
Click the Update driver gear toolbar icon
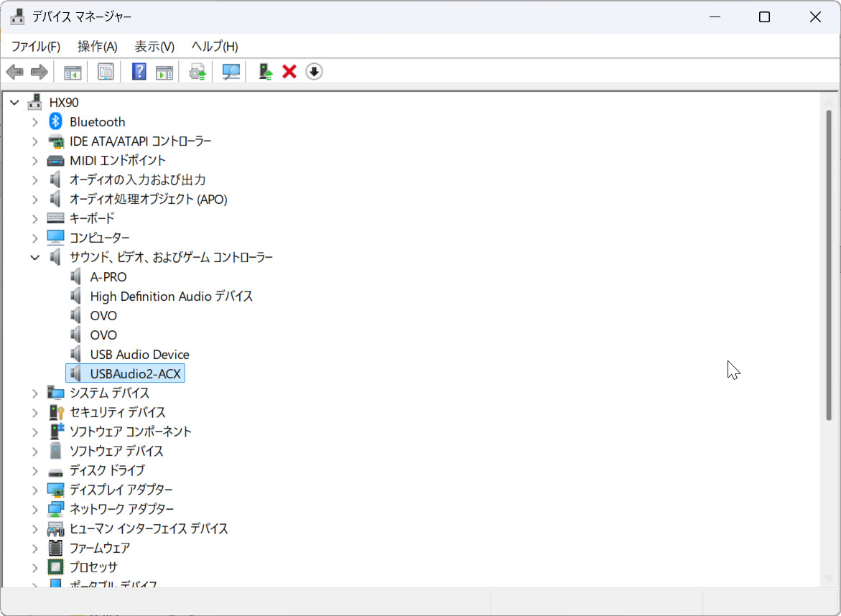tap(198, 72)
